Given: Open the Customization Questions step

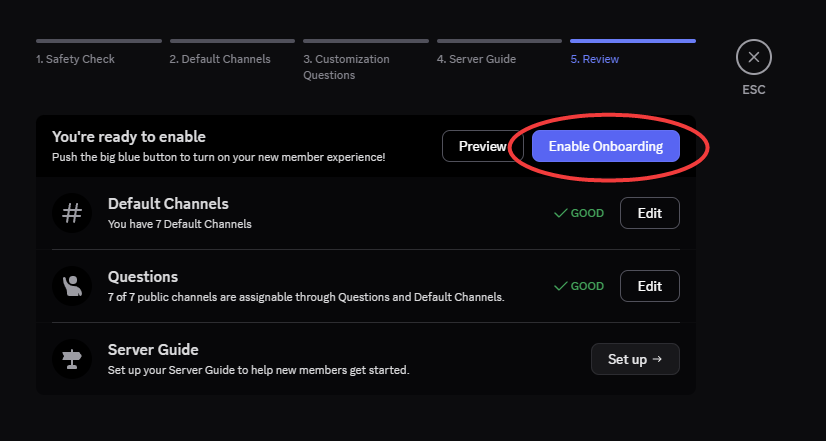Looking at the screenshot, I should click(346, 67).
